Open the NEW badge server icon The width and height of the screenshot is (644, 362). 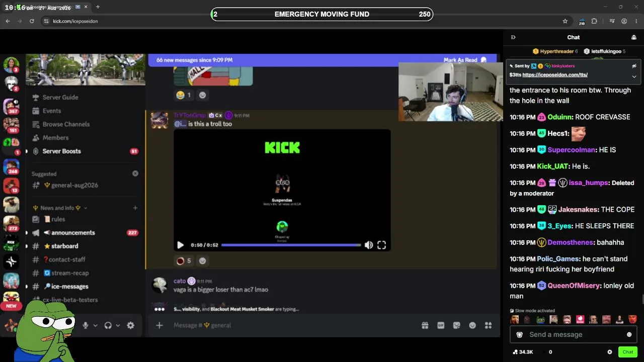(x=11, y=299)
